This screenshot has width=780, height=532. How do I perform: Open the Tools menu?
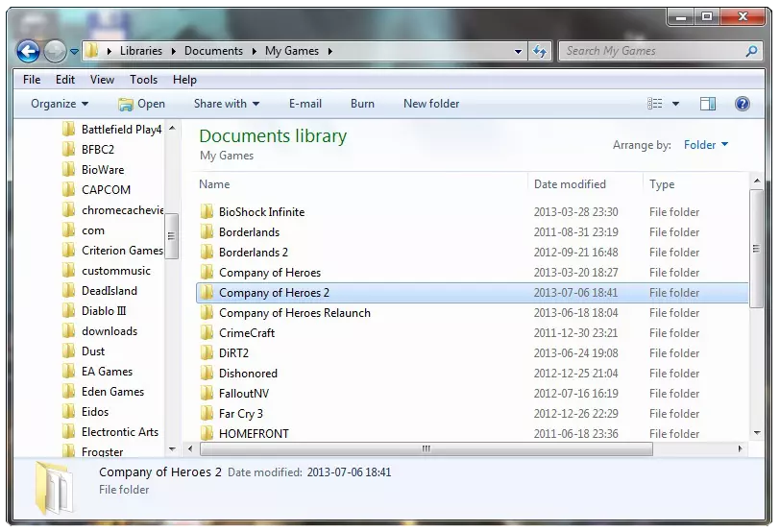tap(144, 80)
